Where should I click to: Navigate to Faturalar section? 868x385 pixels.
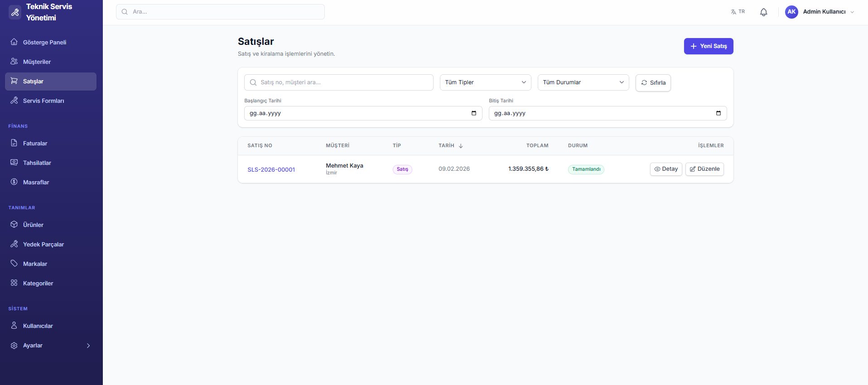[35, 143]
